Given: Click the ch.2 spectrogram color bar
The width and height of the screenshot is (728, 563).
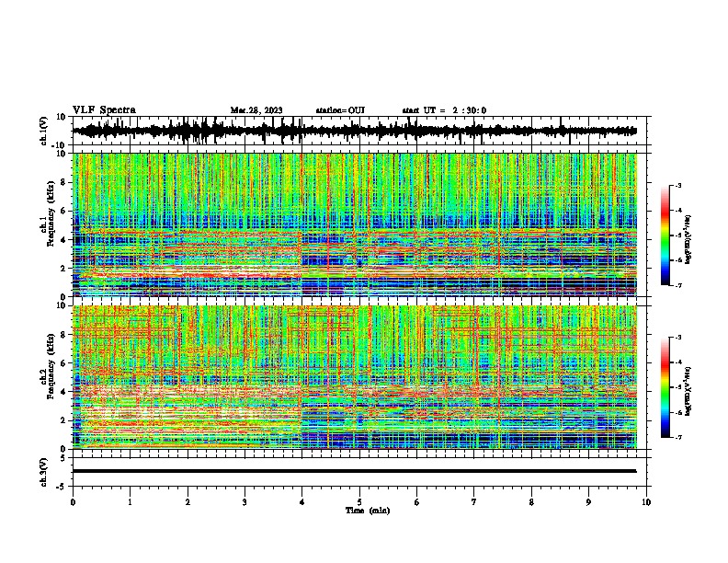Looking at the screenshot, I should [665, 387].
